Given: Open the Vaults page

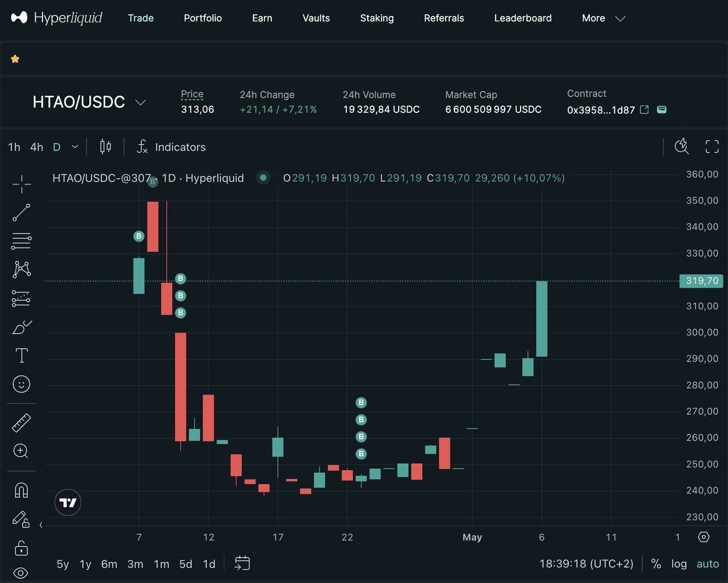Looking at the screenshot, I should tap(316, 18).
